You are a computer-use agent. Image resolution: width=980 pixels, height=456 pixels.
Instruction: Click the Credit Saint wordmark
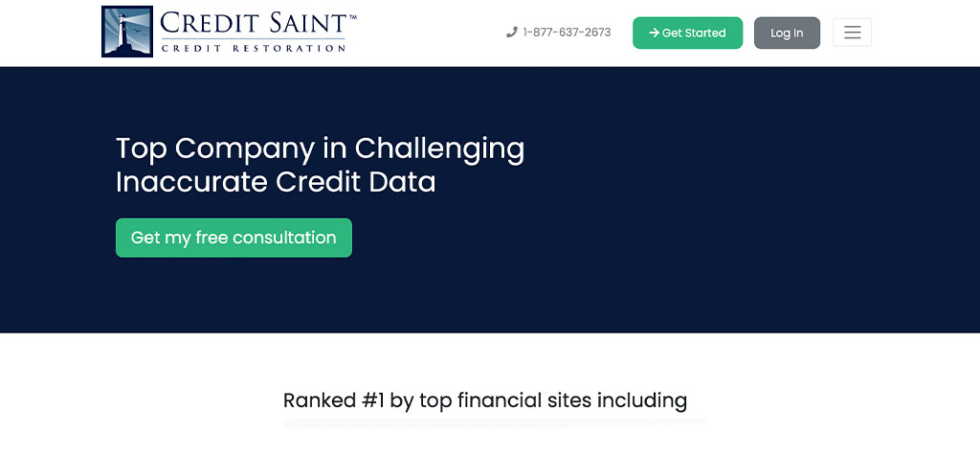(254, 23)
